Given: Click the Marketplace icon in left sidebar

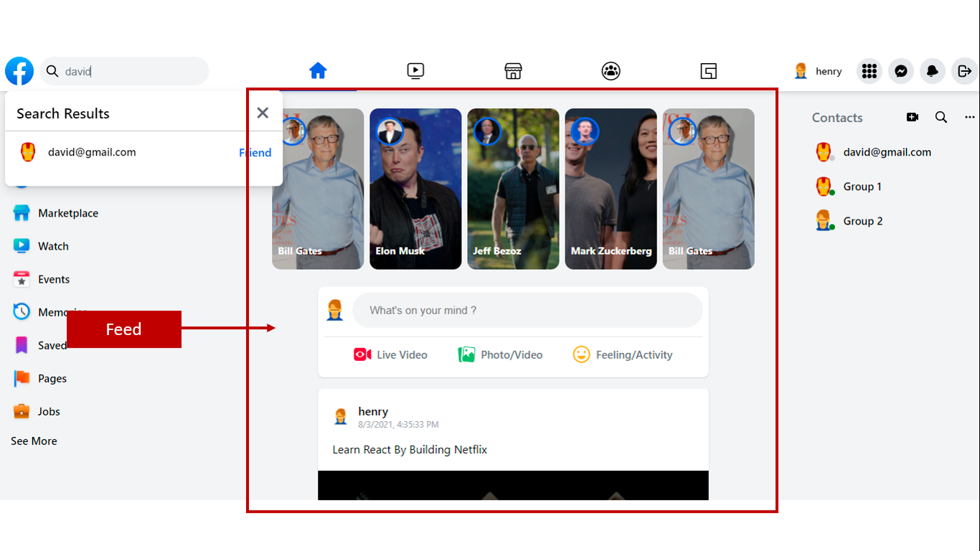Looking at the screenshot, I should pos(22,213).
